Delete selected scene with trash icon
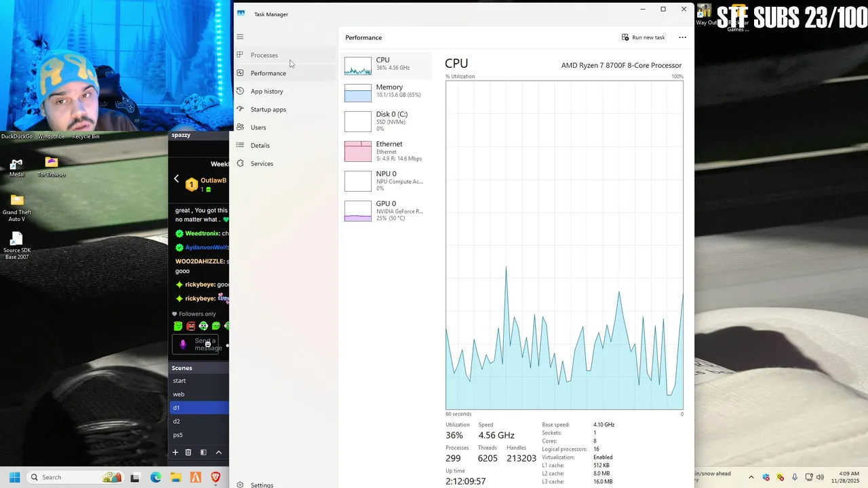This screenshot has width=868, height=488. coord(189,452)
